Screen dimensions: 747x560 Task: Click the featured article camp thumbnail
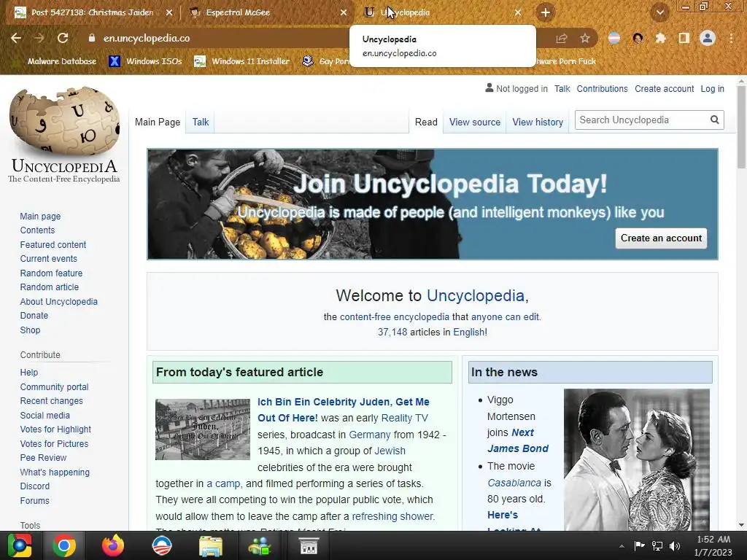(203, 429)
